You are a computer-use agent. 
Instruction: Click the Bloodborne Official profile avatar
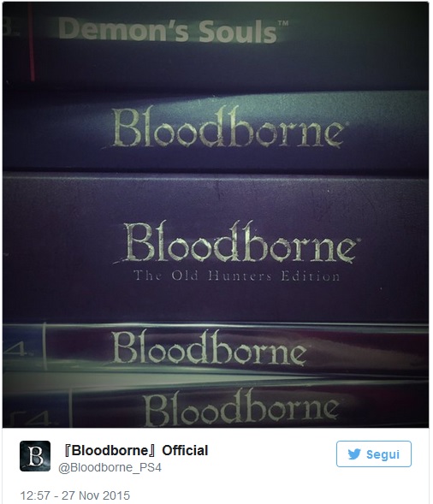[x=35, y=456]
